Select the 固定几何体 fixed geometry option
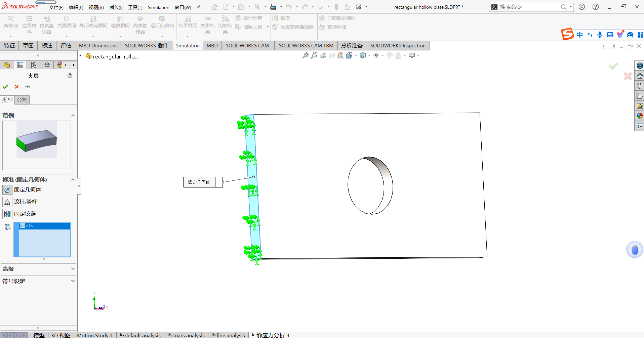 [x=28, y=190]
